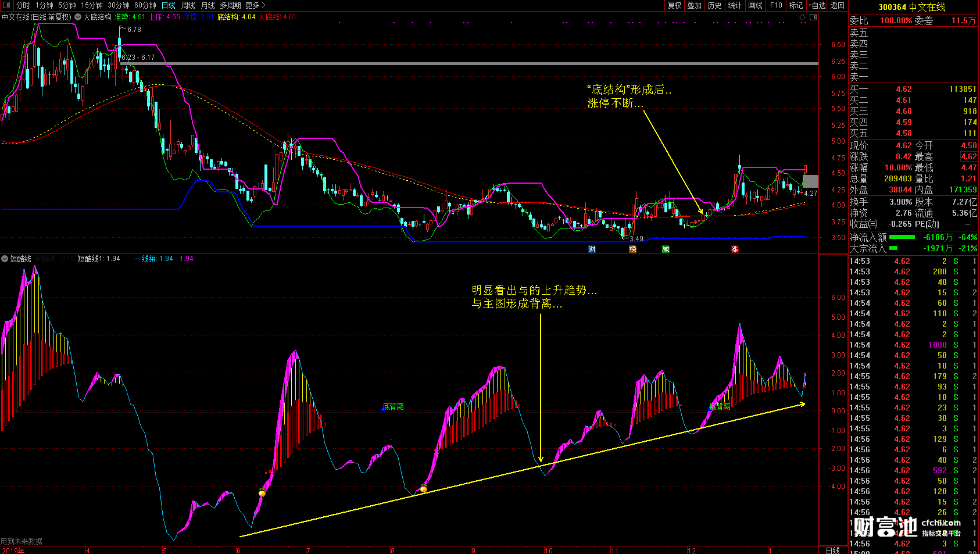Click the 返回 back button
Image resolution: width=980 pixels, height=554 pixels.
pyautogui.click(x=838, y=5)
